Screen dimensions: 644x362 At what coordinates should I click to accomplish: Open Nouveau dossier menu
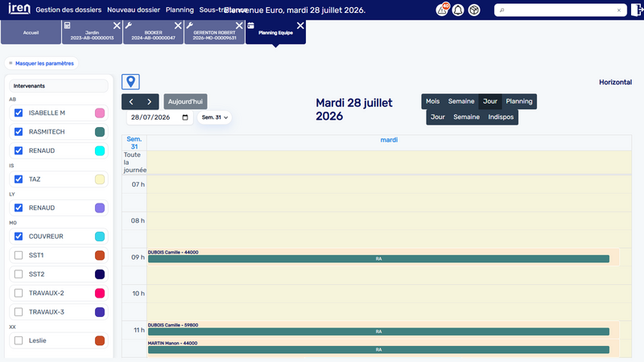(x=134, y=10)
